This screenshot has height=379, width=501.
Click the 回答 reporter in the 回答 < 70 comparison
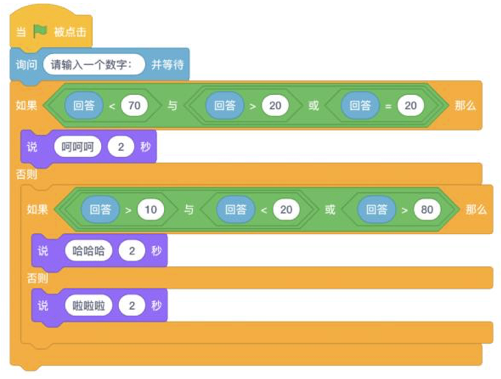(84, 106)
